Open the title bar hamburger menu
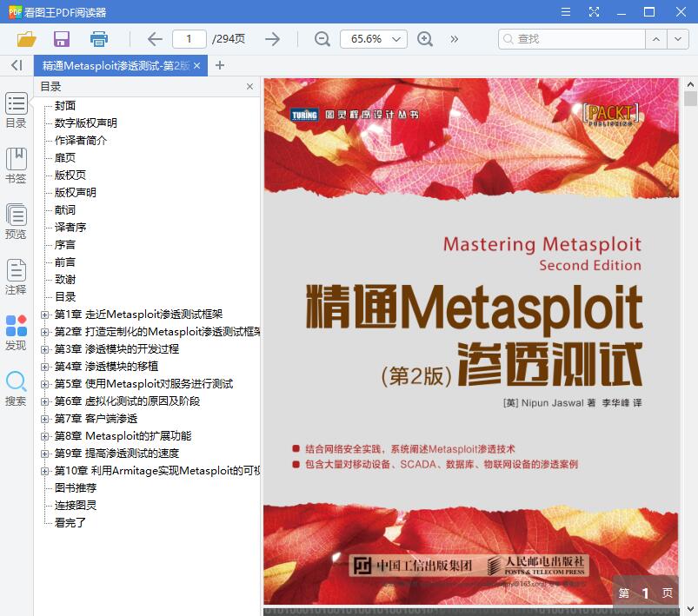 pyautogui.click(x=566, y=12)
